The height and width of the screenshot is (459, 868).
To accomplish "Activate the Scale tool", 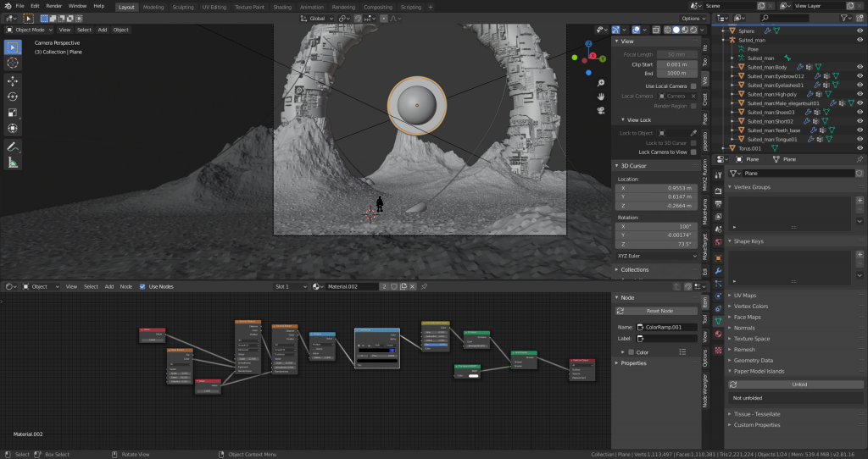I will click(13, 113).
